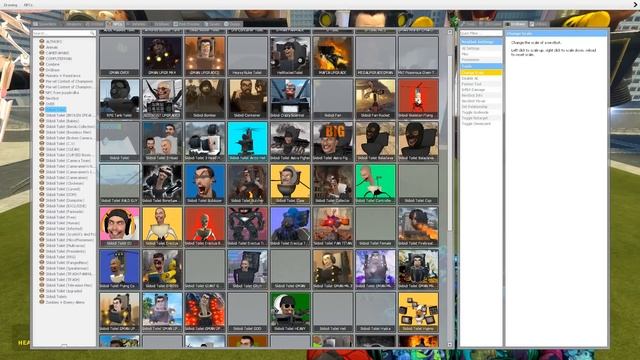Select the Disable AI tool

click(x=481, y=78)
